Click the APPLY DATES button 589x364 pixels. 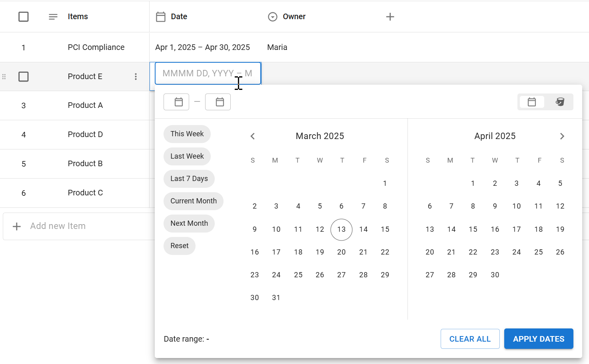coord(539,338)
